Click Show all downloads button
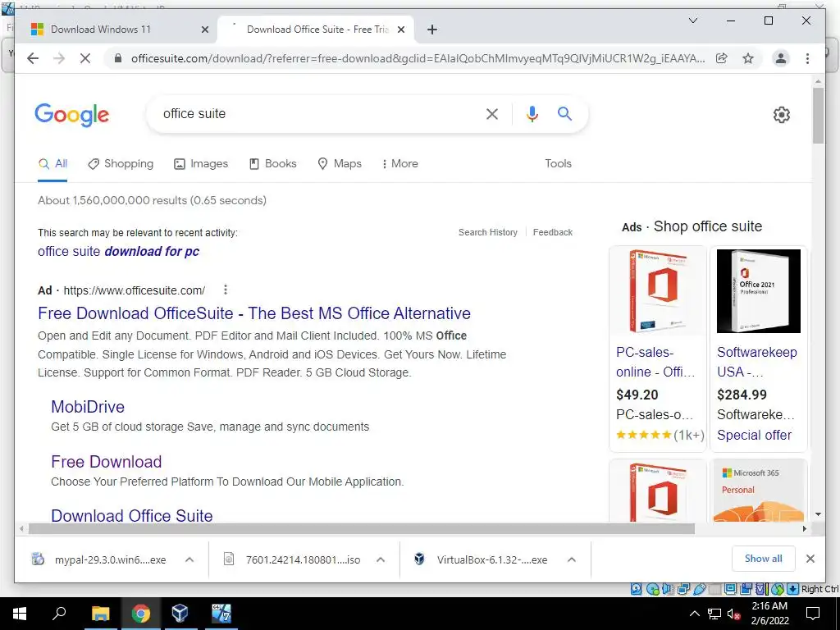 click(763, 559)
